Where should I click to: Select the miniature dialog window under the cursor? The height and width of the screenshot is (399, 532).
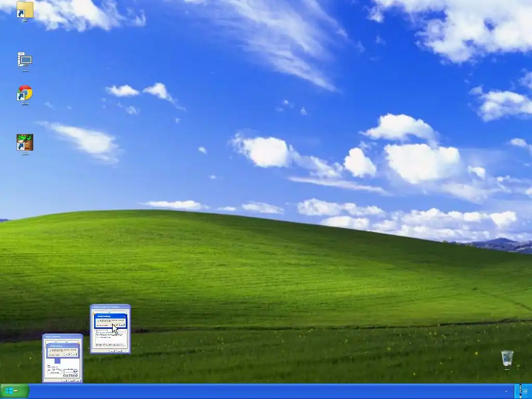[x=110, y=329]
